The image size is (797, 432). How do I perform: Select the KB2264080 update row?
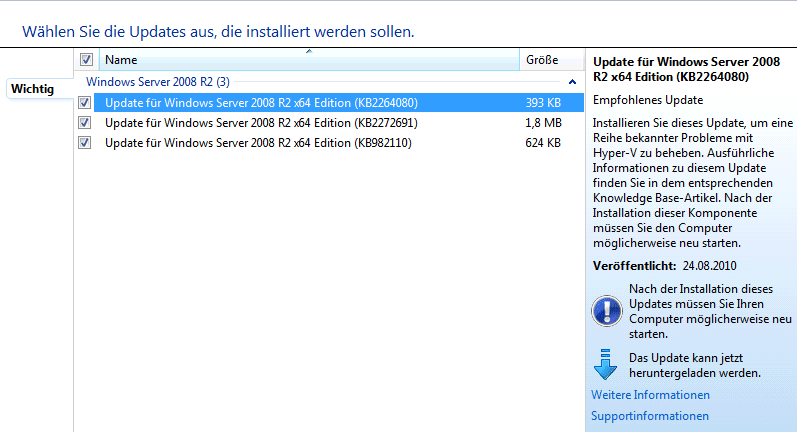[339, 103]
